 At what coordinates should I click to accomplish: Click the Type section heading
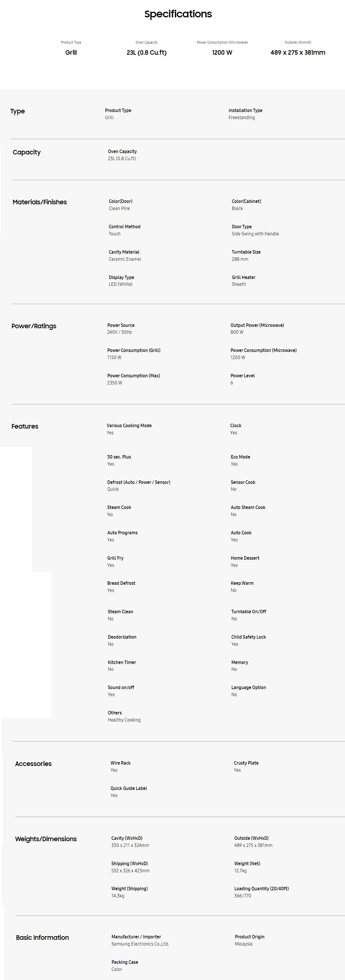coord(17,111)
